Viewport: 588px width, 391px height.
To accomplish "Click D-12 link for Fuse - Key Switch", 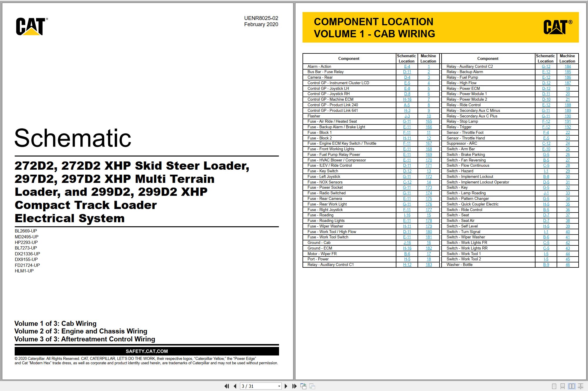I will click(x=407, y=171).
